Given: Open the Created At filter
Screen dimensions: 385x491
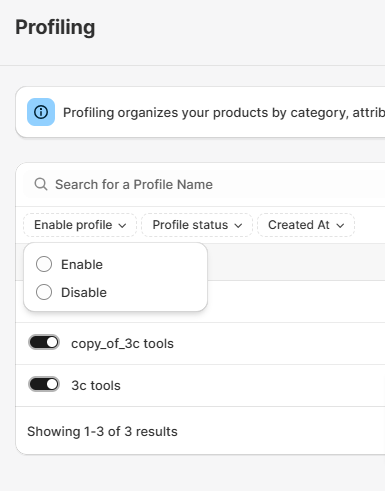Looking at the screenshot, I should (306, 225).
